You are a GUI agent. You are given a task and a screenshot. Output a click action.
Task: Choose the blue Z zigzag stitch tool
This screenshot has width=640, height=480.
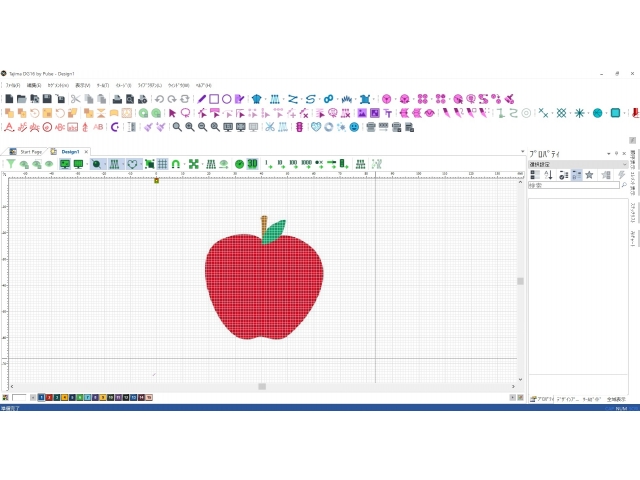coord(293,99)
